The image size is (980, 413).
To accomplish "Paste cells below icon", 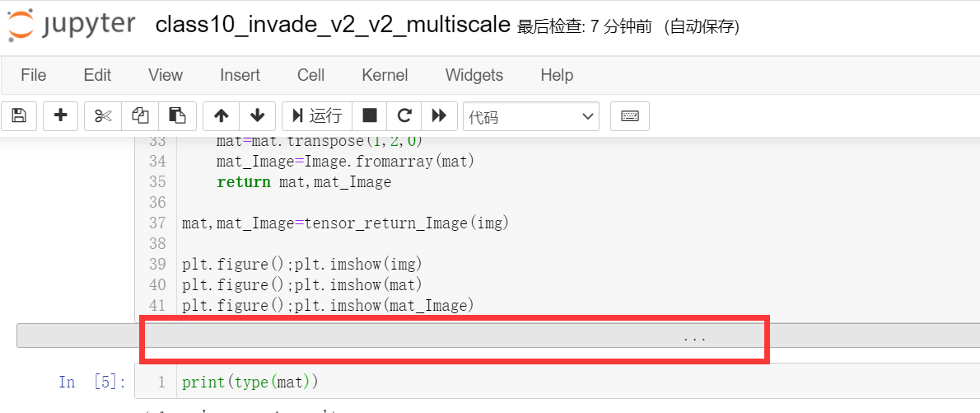I will tap(177, 116).
